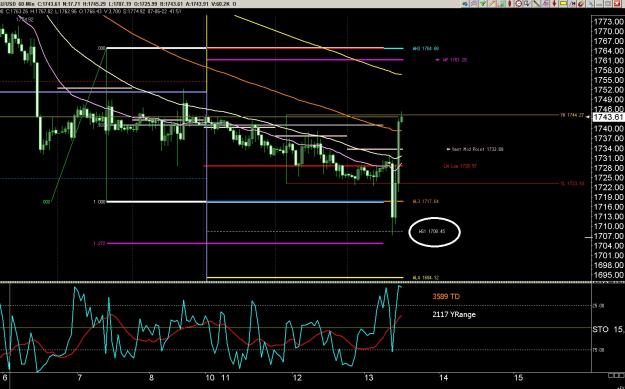
Task: Select the first red diamond marker tool
Action: pyautogui.click(x=510, y=4)
